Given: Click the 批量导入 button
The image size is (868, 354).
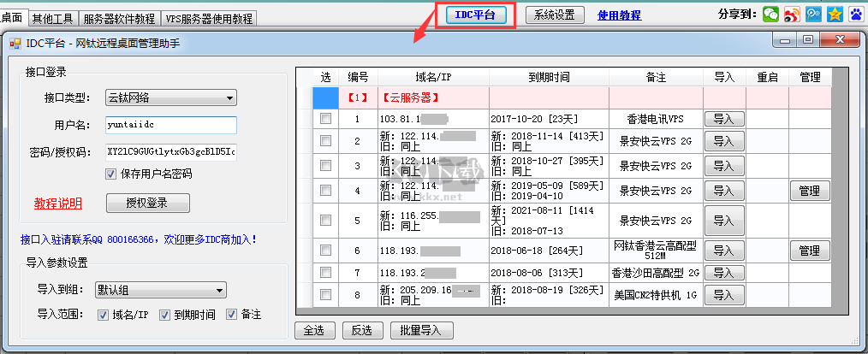Looking at the screenshot, I should click(x=422, y=331).
